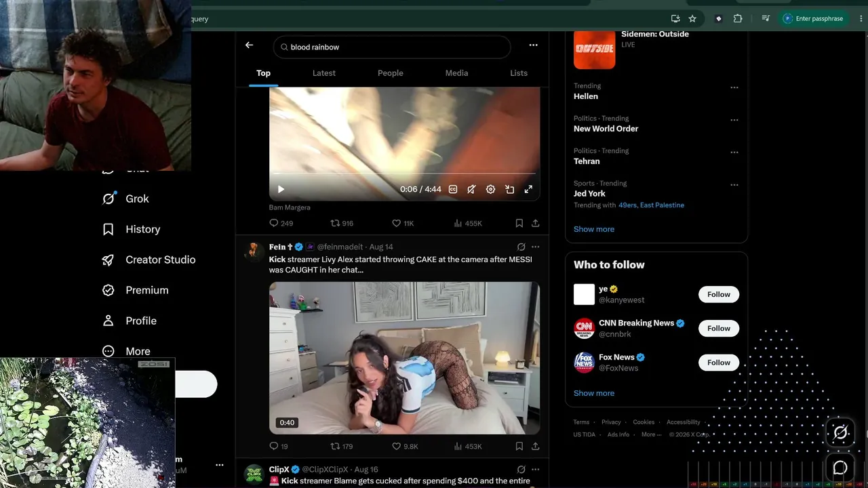
Task: Open more options on the ClipX post
Action: (535, 469)
